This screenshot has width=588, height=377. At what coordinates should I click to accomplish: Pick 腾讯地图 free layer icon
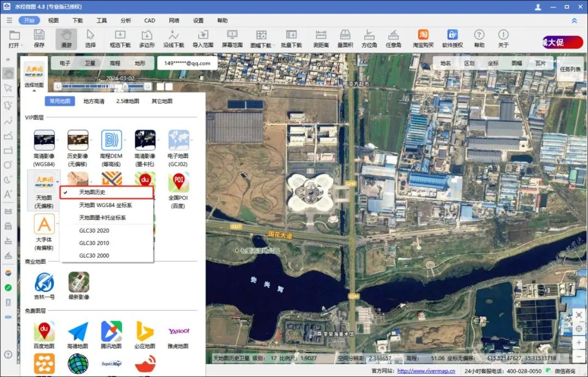[112, 332]
